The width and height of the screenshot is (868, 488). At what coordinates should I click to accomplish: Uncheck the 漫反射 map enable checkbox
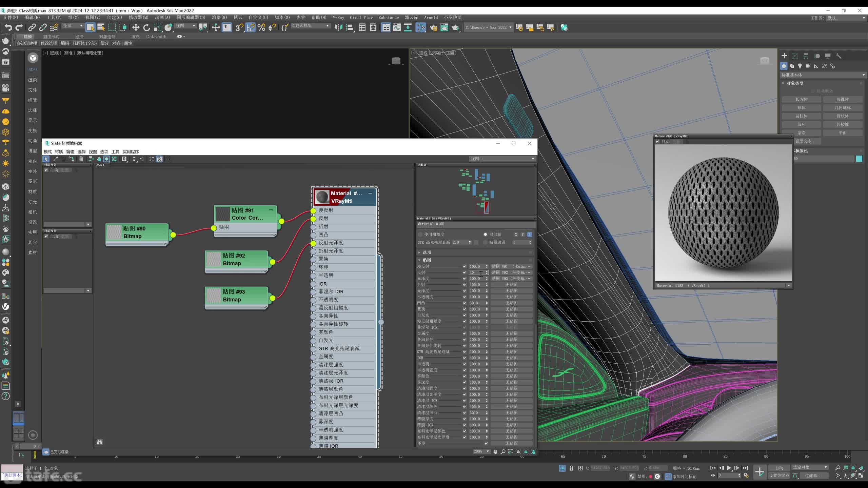point(465,266)
